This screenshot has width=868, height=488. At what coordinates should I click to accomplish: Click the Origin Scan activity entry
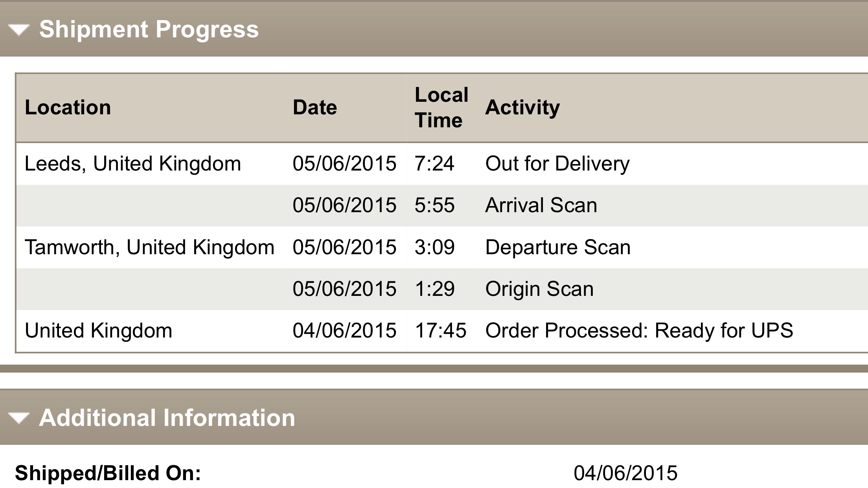(x=539, y=289)
